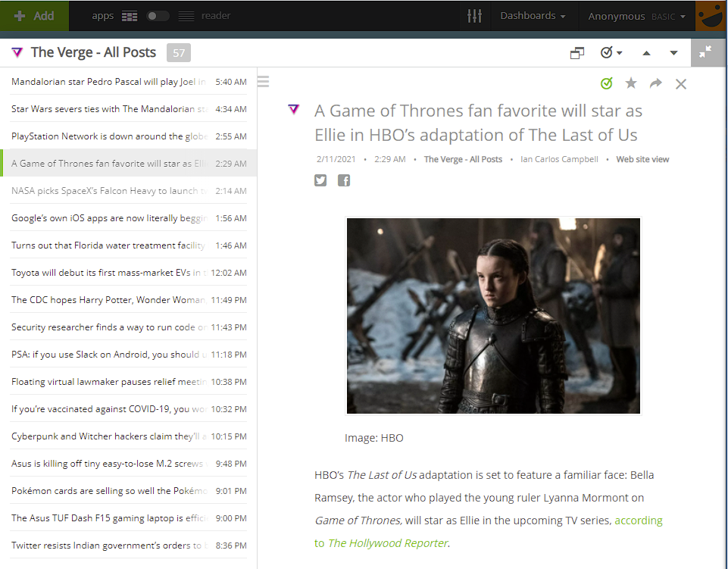This screenshot has width=728, height=569.
Task: Click the article pane hamburger menu icon
Action: [x=264, y=82]
